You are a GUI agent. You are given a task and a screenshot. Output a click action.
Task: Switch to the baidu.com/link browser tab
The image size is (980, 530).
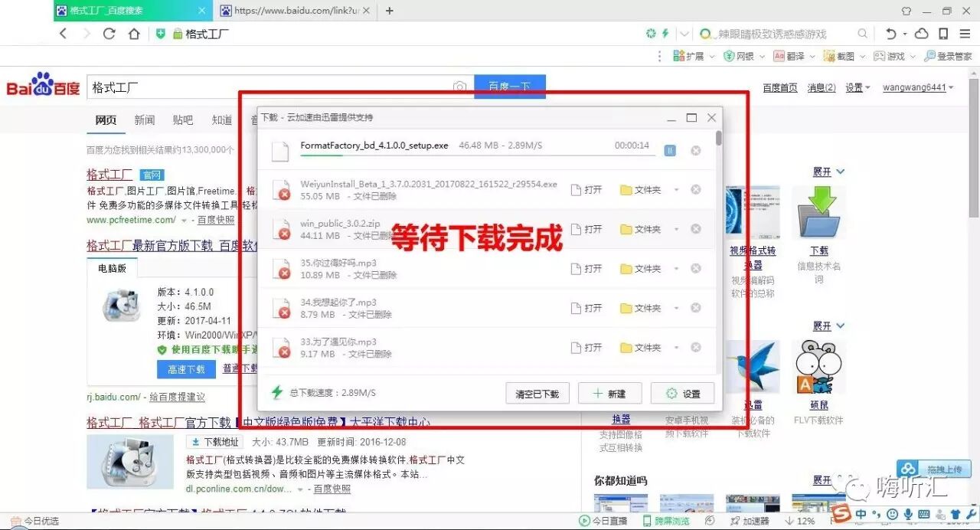[x=294, y=11]
